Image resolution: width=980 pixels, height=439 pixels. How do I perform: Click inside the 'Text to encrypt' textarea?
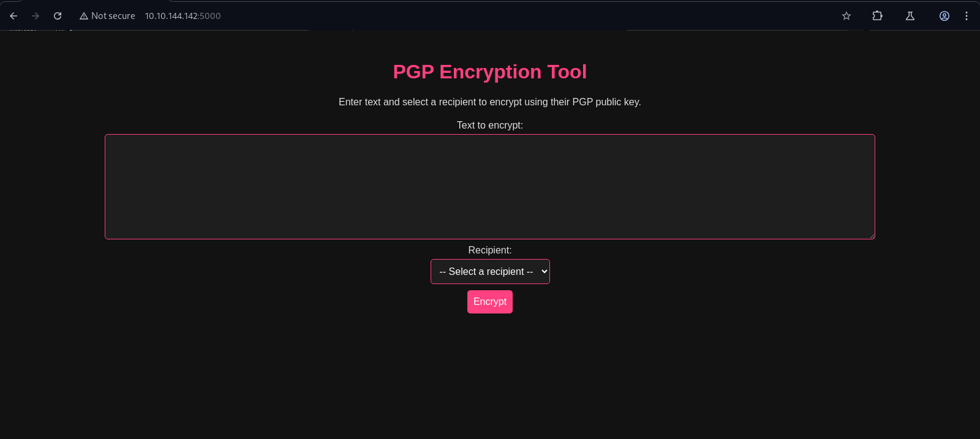489,186
